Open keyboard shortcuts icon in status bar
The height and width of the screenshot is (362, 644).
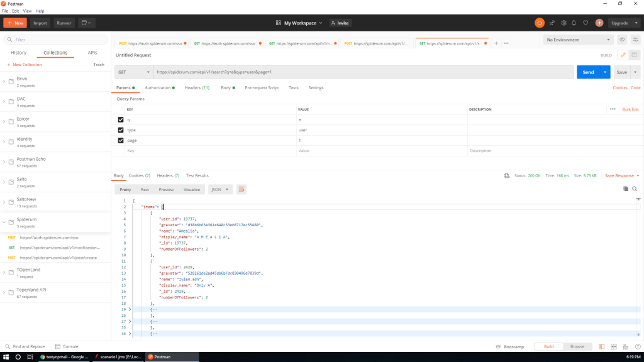626,347
